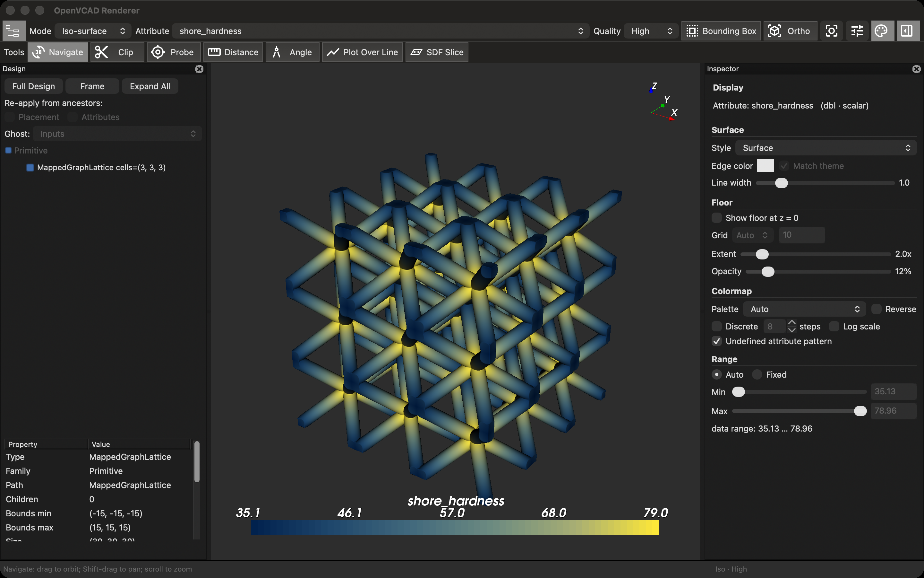Enable Show floor at z = 0

coord(717,218)
